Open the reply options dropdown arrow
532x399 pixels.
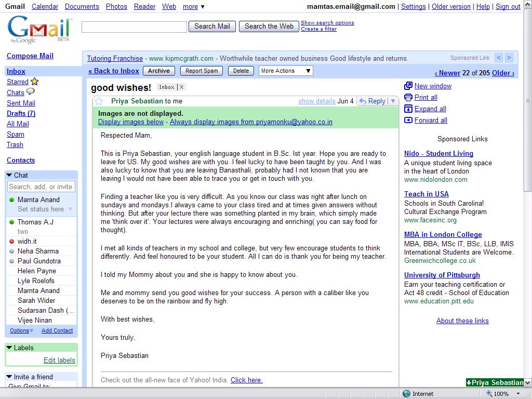coord(393,101)
